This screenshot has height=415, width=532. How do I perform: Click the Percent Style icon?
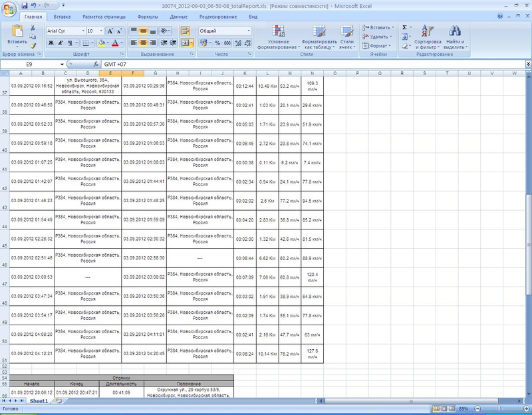pyautogui.click(x=217, y=43)
